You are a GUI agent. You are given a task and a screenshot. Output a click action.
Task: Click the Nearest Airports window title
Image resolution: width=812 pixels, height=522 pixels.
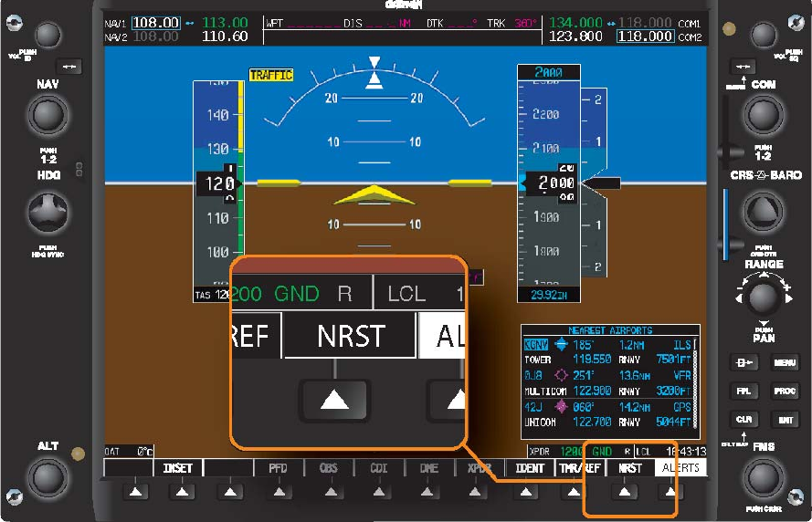(x=610, y=330)
